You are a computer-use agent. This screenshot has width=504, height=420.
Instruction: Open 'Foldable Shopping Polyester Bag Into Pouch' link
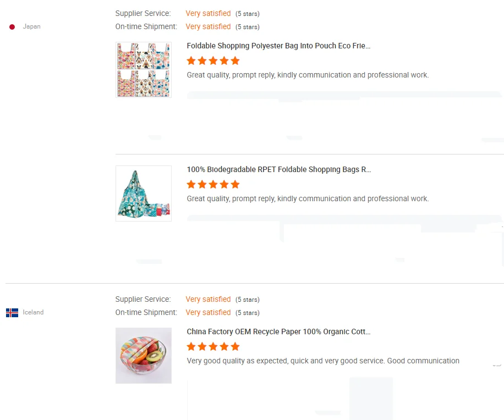pos(278,46)
